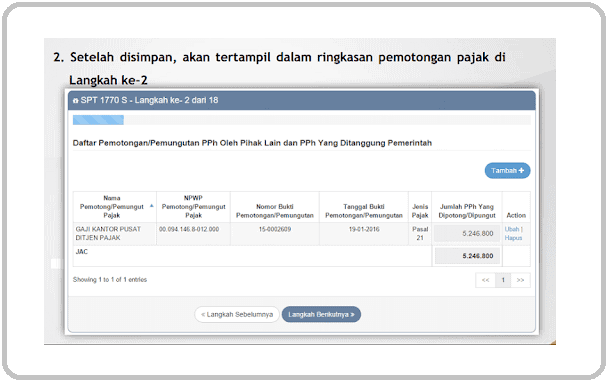The height and width of the screenshot is (381, 608).
Task: Click the home icon before SPT 1770 S
Action: (76, 100)
